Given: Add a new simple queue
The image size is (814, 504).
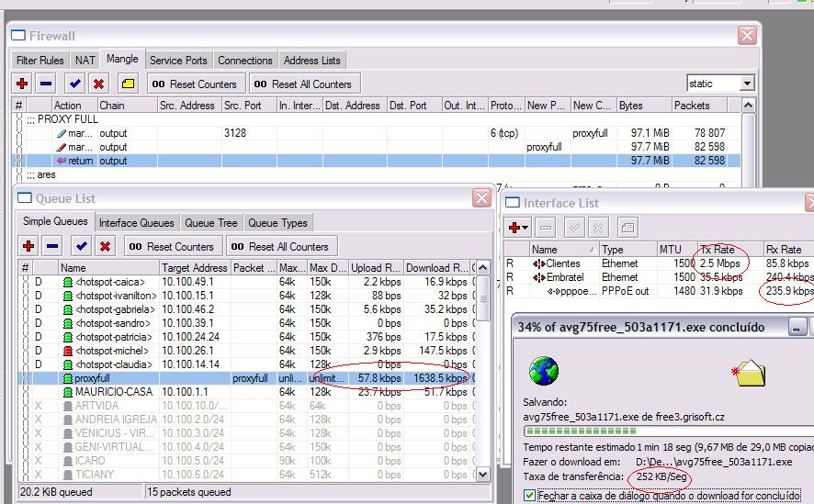Looking at the screenshot, I should pos(28,246).
